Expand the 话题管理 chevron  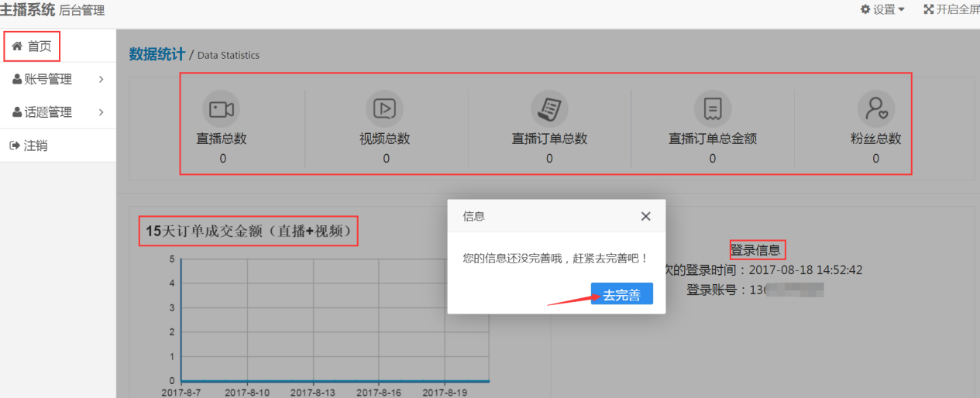click(x=101, y=112)
